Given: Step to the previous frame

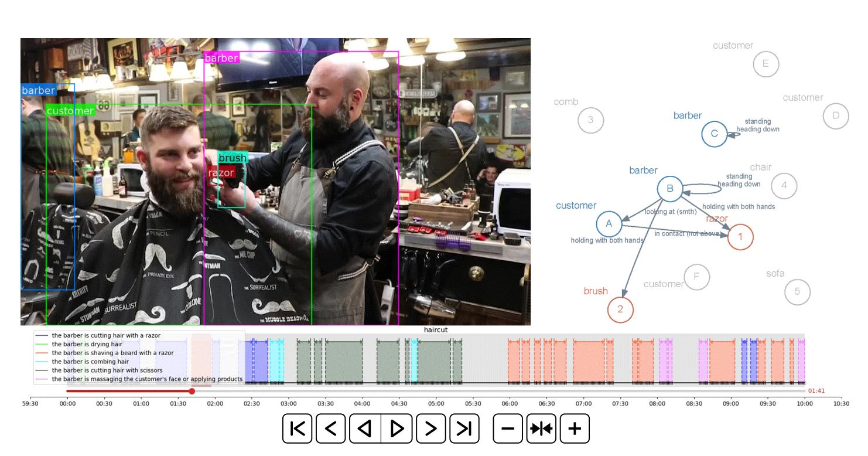Looking at the screenshot, I should click(x=330, y=428).
